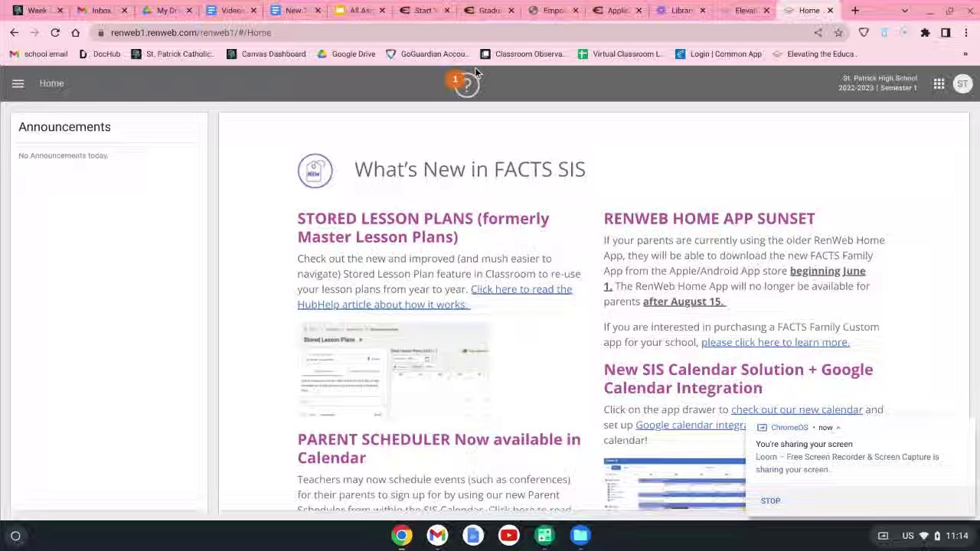
Task: Select the 'RENWEB HOME APP SUNSET' heading
Action: (709, 219)
